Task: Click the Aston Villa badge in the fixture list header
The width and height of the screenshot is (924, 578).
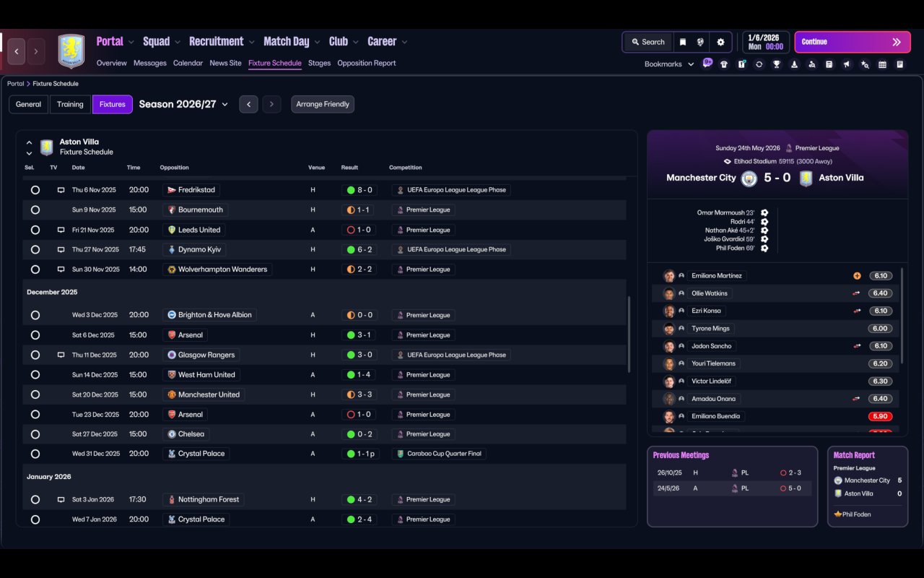Action: tap(47, 147)
